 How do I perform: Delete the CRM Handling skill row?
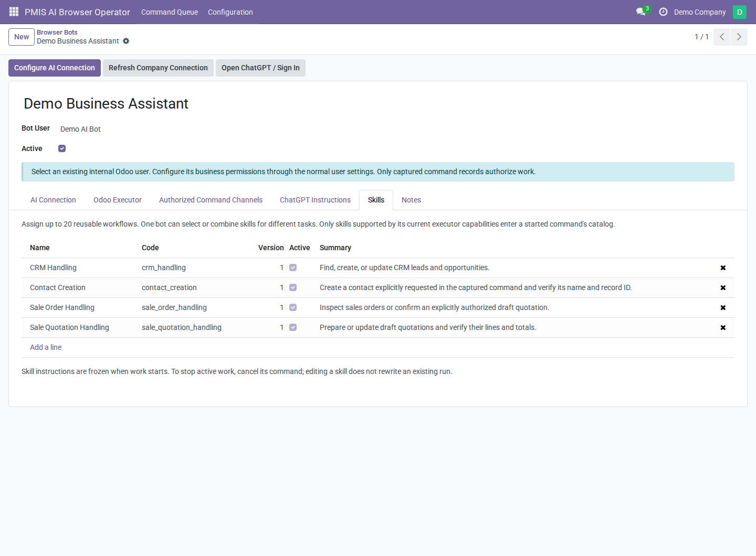click(723, 268)
